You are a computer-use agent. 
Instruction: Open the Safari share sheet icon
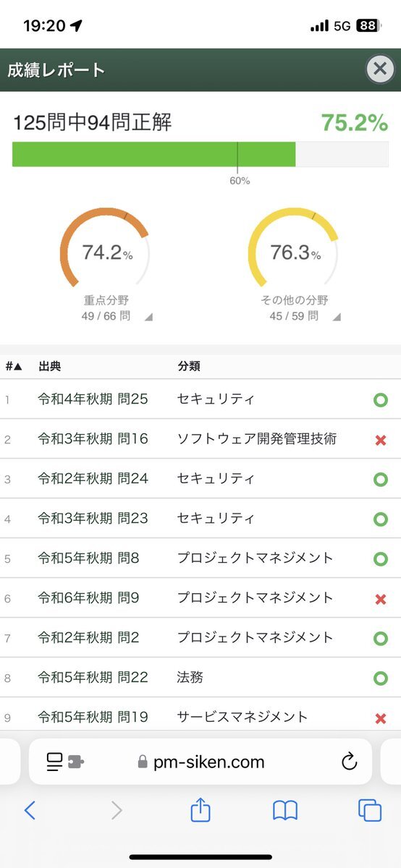(x=200, y=809)
